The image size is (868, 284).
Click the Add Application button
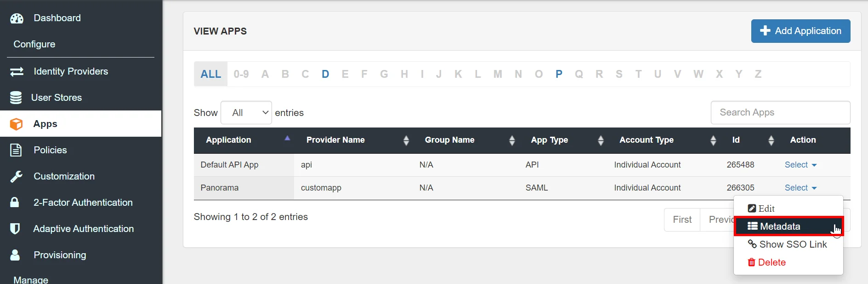click(800, 31)
